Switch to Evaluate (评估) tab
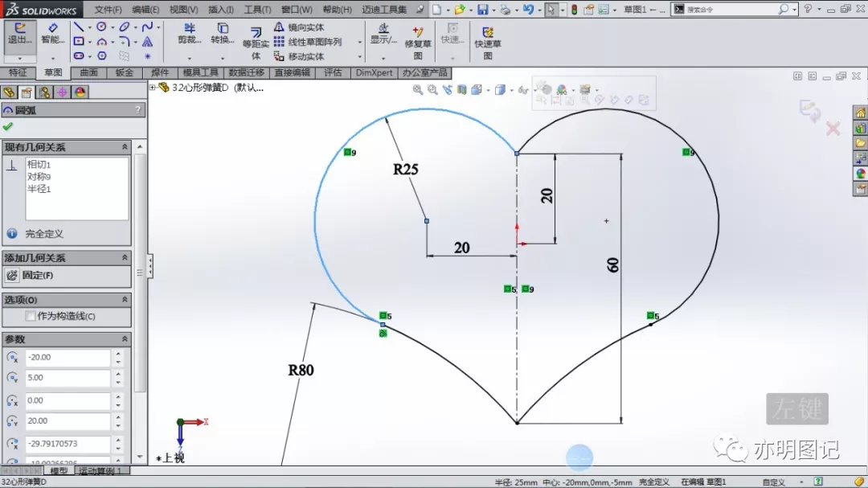Viewport: 868px width, 488px height. pos(333,72)
